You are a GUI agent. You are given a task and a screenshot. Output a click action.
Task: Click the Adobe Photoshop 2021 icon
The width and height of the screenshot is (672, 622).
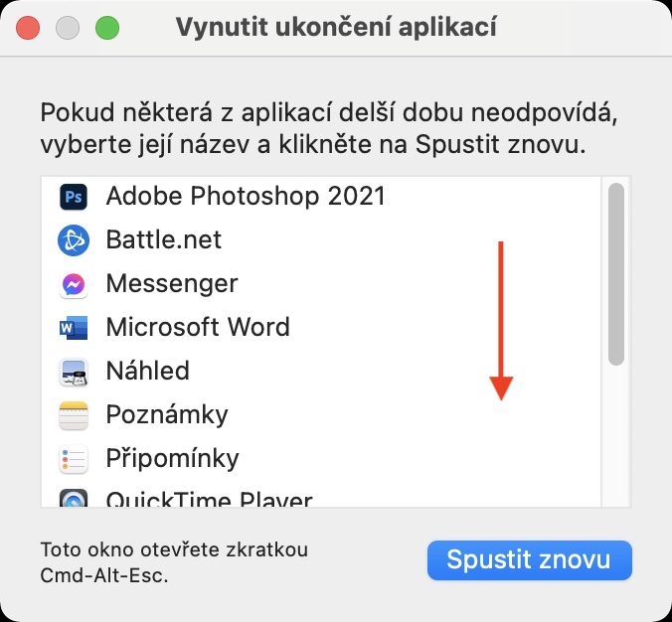tap(74, 197)
